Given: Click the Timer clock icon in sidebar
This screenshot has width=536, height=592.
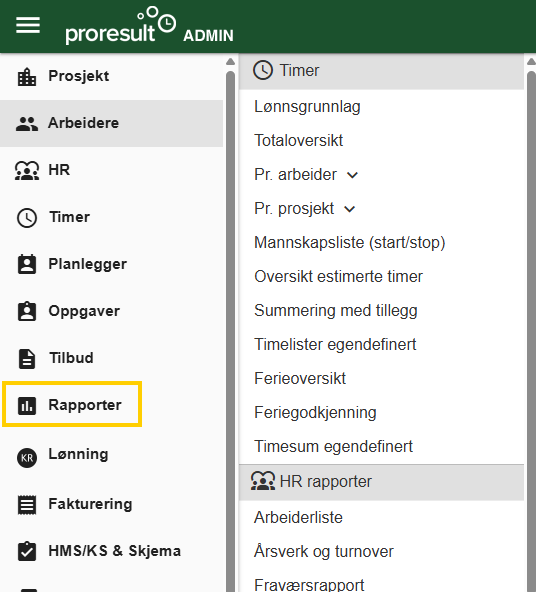Looking at the screenshot, I should coord(27,218).
